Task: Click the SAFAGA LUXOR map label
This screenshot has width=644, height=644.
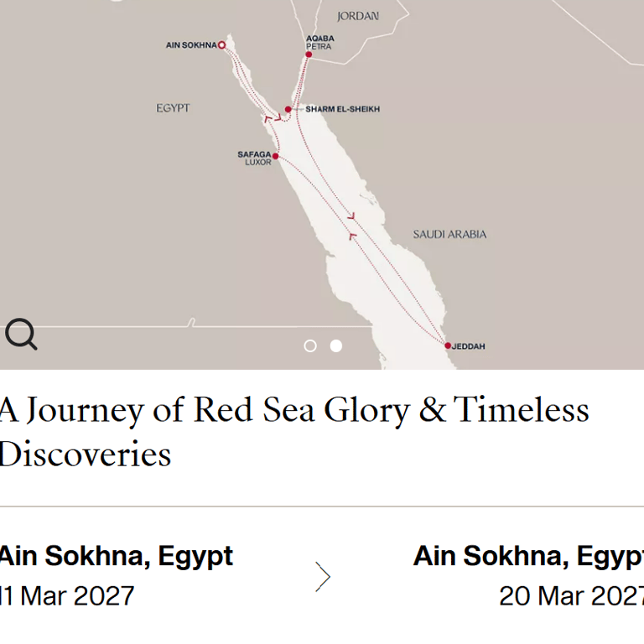Action: 254,158
